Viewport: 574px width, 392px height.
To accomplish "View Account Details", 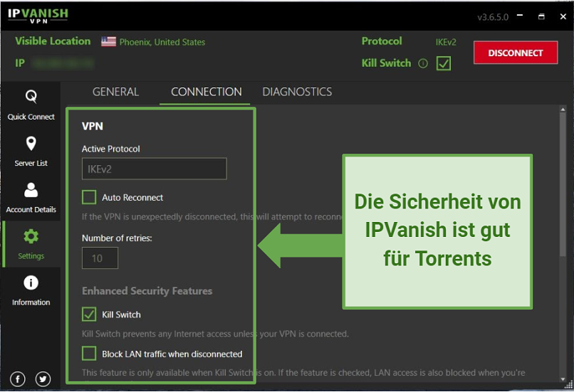I will 31,198.
